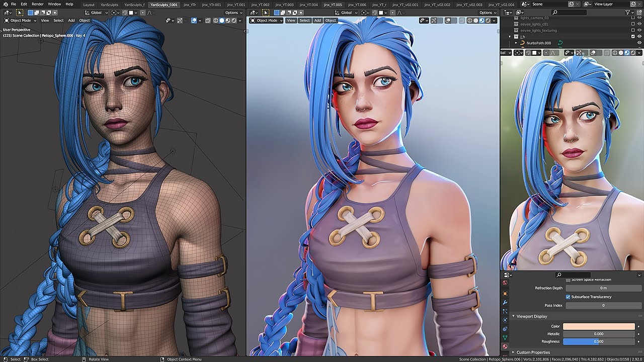Click Select menu in left viewport header

[x=58, y=21]
